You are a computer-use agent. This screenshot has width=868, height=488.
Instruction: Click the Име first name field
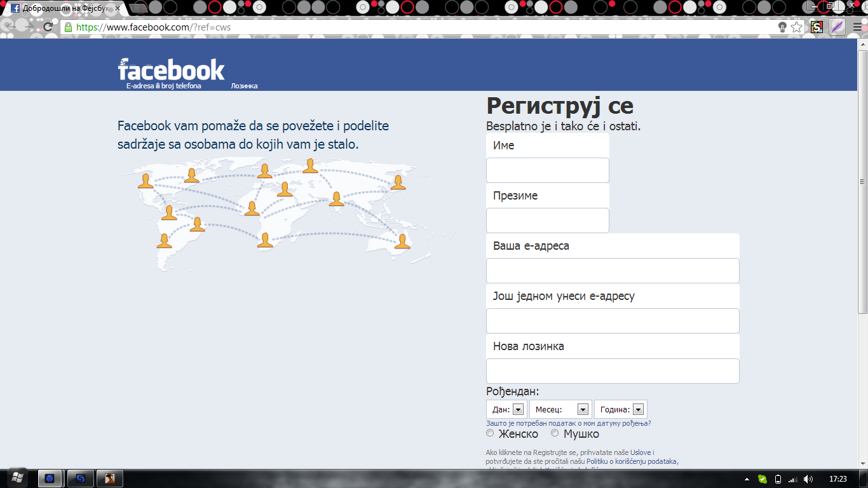(x=548, y=170)
